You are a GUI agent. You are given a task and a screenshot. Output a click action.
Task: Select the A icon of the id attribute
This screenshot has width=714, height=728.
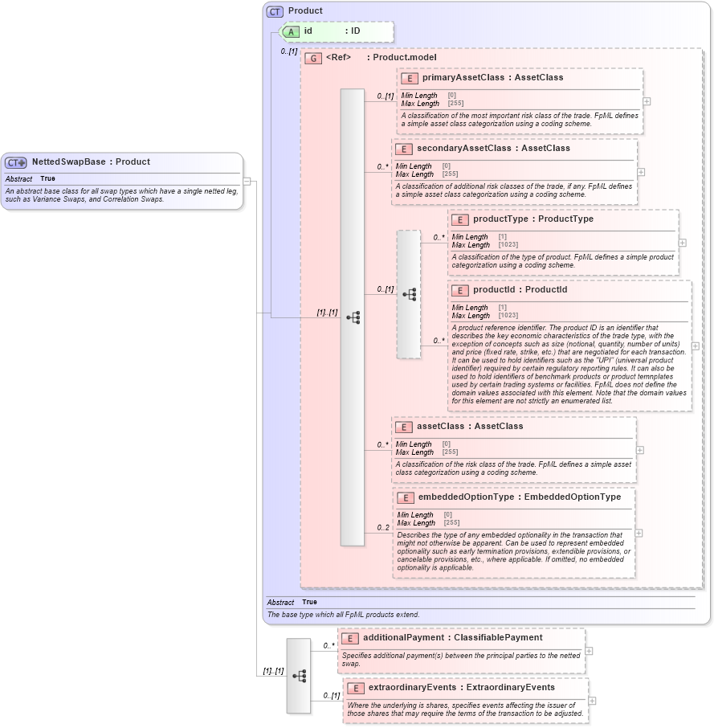pyautogui.click(x=291, y=31)
